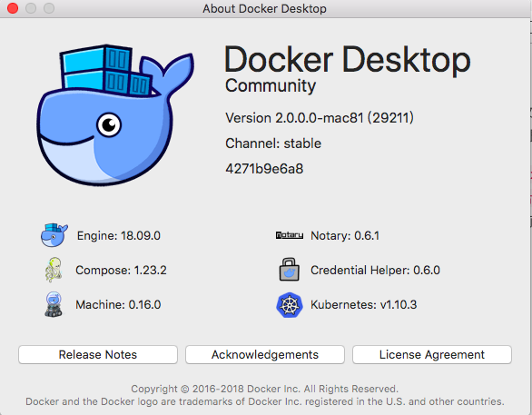This screenshot has height=415, width=532.
Task: Click the copyright 2016-2018 Docker Inc. line
Action: (265, 389)
